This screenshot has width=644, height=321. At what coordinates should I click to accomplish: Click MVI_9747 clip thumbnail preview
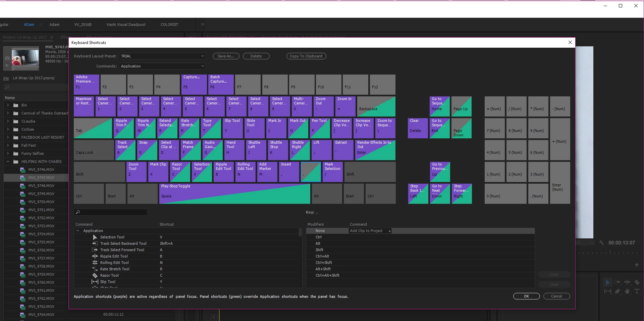(25, 57)
